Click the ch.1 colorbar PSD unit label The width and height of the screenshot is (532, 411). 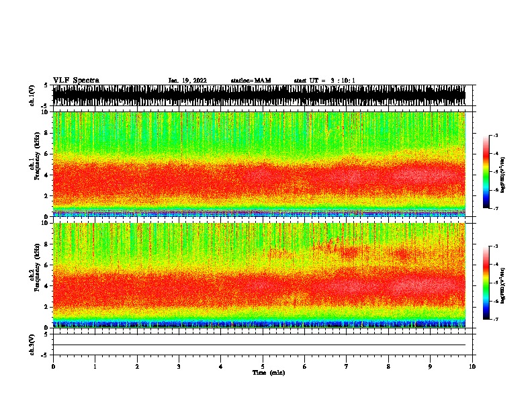(502, 175)
